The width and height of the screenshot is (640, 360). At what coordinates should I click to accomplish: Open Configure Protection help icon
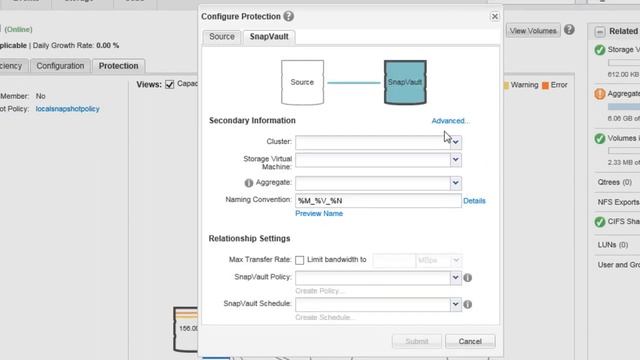[x=289, y=16]
